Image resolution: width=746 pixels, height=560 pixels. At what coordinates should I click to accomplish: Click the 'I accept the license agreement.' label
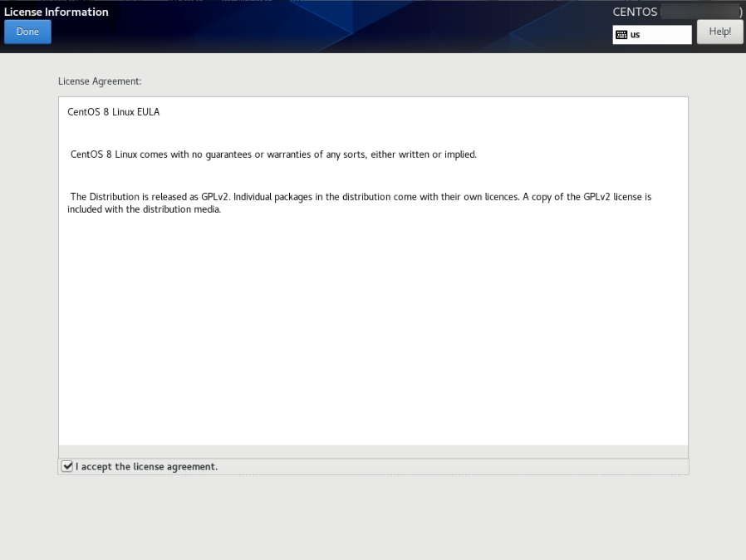point(146,467)
